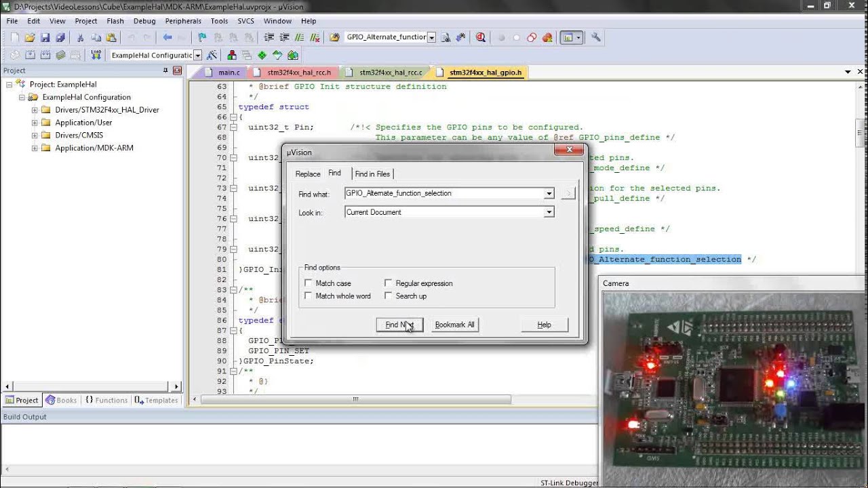Open the Look in dropdown list
868x488 pixels.
click(549, 213)
